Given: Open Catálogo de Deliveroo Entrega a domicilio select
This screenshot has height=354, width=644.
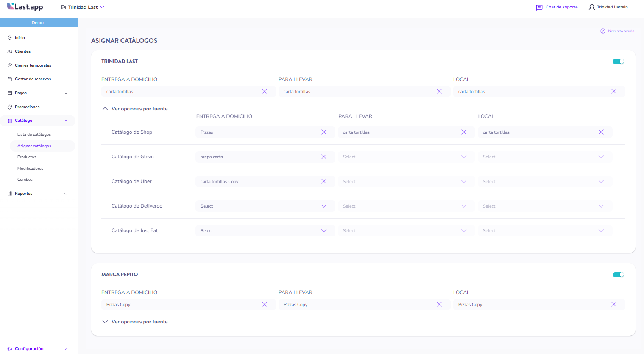Looking at the screenshot, I should (265, 206).
